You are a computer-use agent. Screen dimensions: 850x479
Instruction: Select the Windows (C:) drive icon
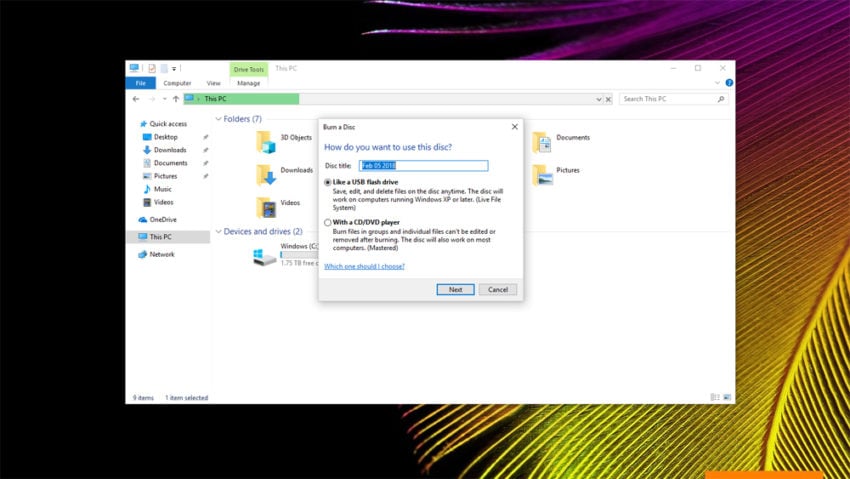265,257
